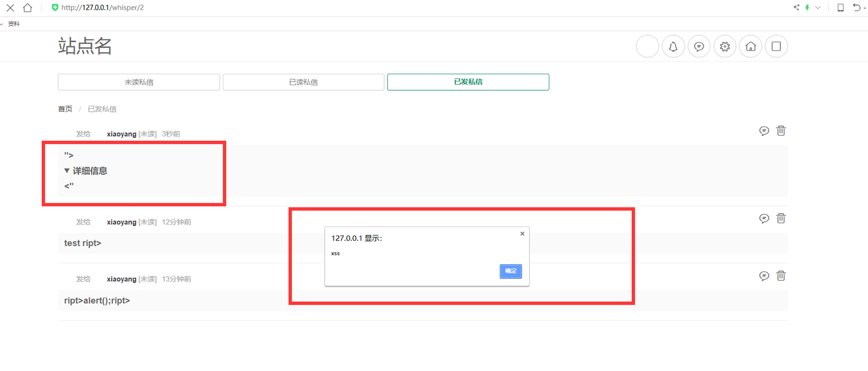This screenshot has width=868, height=371.
Task: Switch to 未读私信 tab
Action: [139, 82]
